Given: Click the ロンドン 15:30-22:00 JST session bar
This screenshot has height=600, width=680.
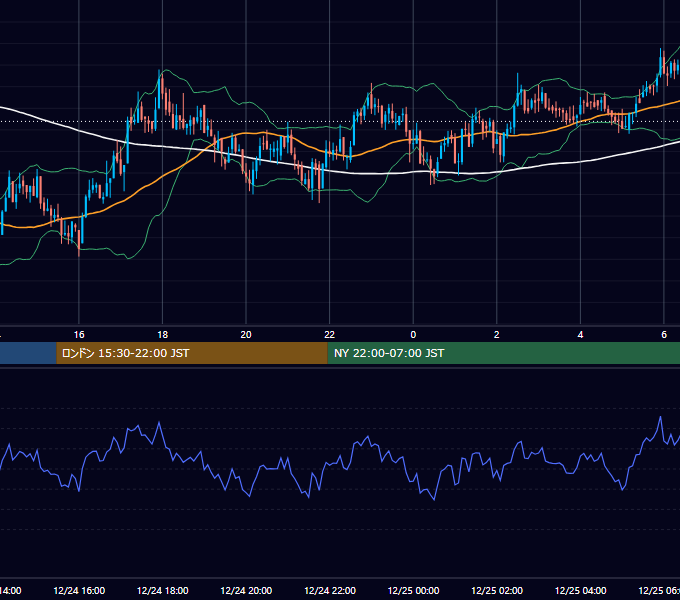Looking at the screenshot, I should pyautogui.click(x=192, y=353).
